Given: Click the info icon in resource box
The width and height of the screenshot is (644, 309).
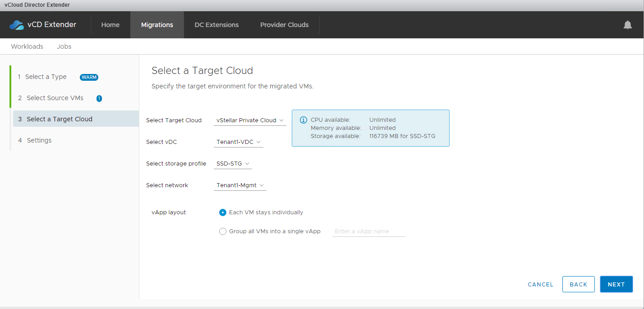Looking at the screenshot, I should 304,120.
